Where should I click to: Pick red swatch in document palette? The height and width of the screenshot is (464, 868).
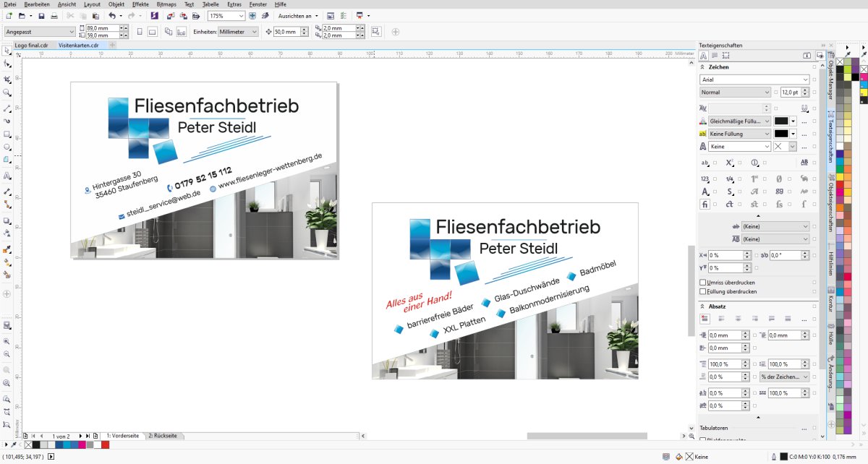(105, 444)
